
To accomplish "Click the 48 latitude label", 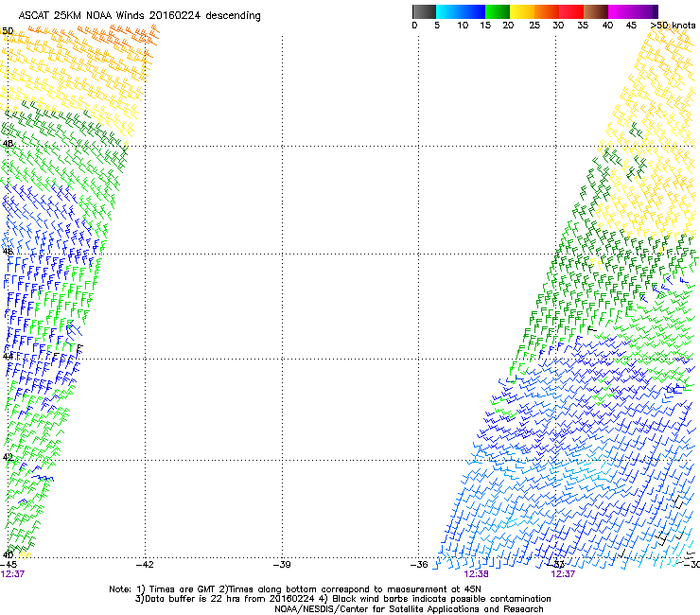I will click(8, 144).
